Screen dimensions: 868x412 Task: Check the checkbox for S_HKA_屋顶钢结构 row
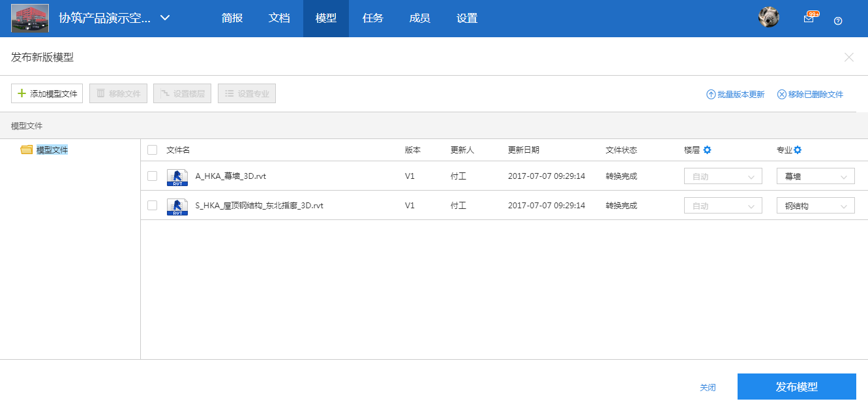point(152,205)
